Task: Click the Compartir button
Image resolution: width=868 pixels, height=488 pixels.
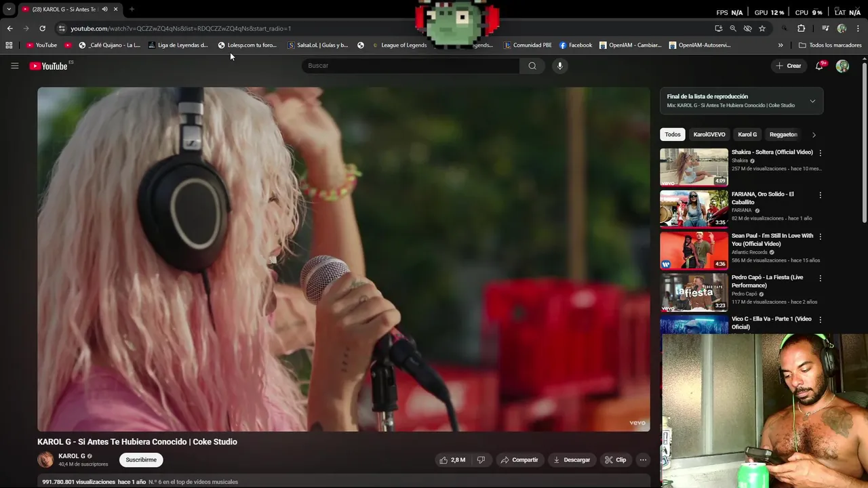Action: pyautogui.click(x=519, y=460)
